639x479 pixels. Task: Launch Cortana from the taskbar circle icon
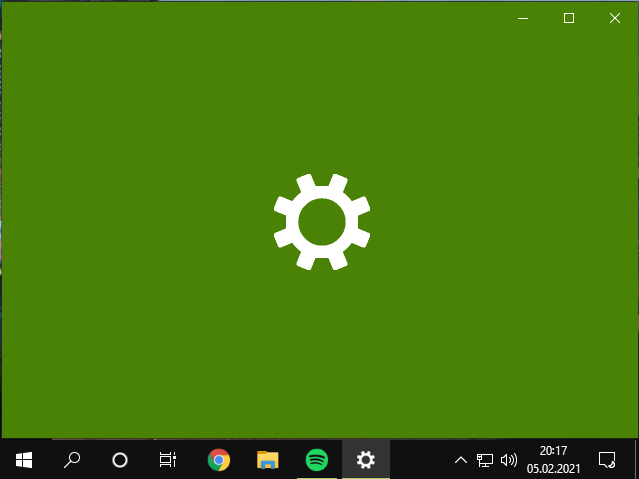pyautogui.click(x=120, y=460)
